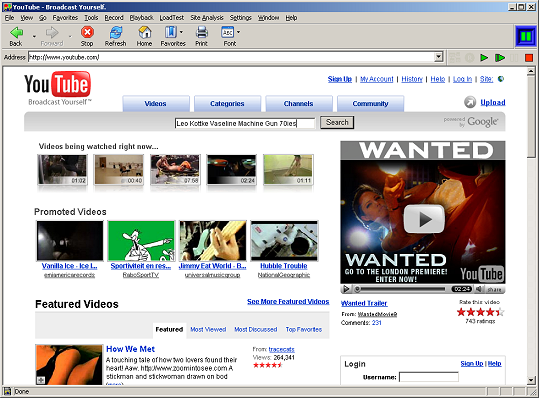The height and width of the screenshot is (398, 539).
Task: Select the Most Viewed tab
Action: tap(208, 329)
